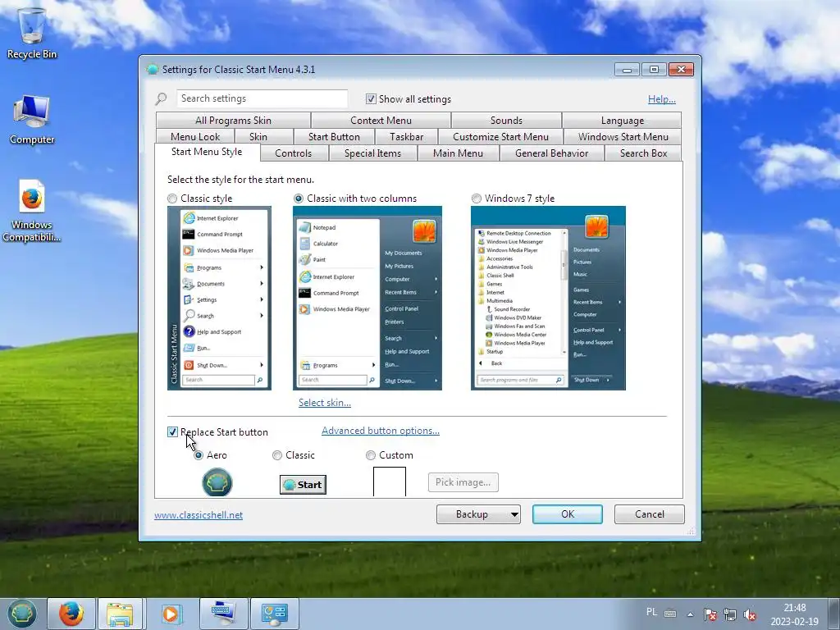This screenshot has width=840, height=630.
Task: Open the Help... link
Action: [662, 99]
